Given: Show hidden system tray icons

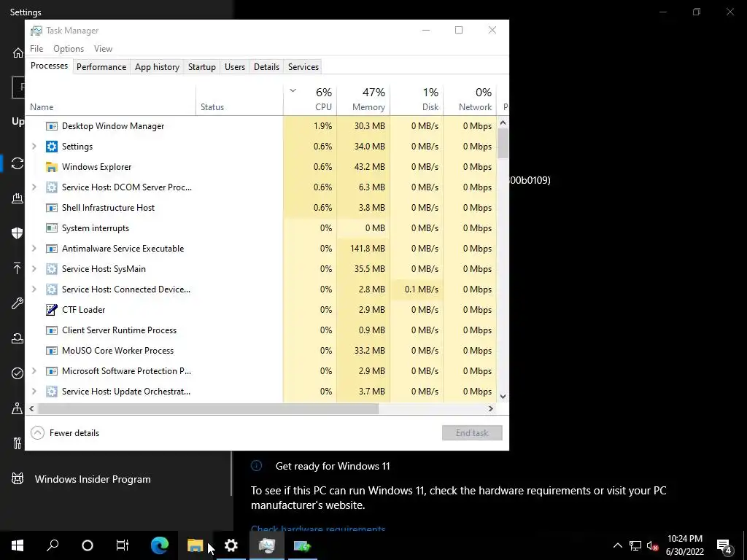Looking at the screenshot, I should click(x=617, y=545).
